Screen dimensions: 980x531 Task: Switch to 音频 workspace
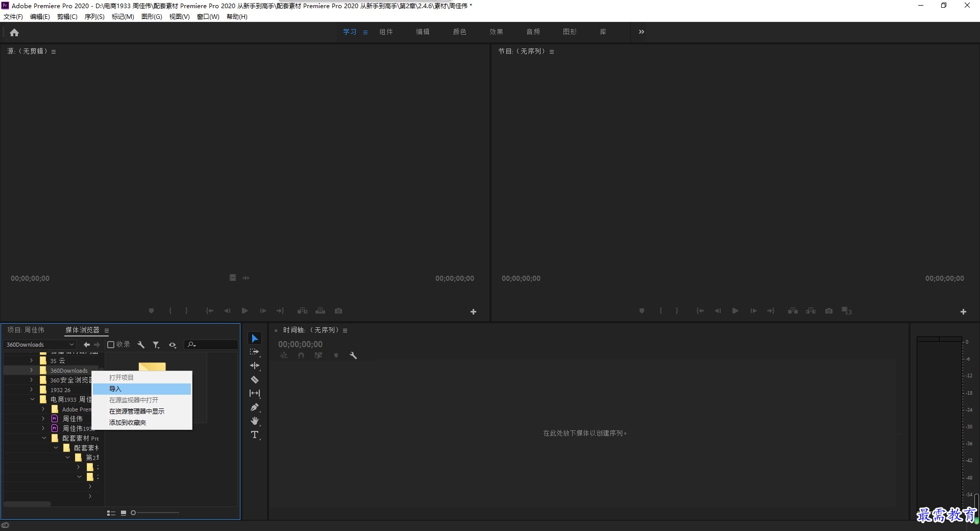[533, 32]
